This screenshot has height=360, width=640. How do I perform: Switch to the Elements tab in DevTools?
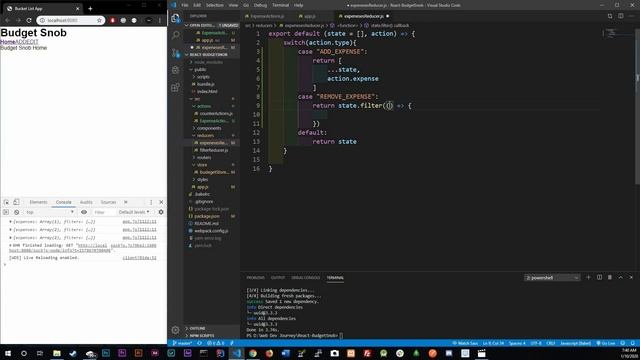(38, 202)
